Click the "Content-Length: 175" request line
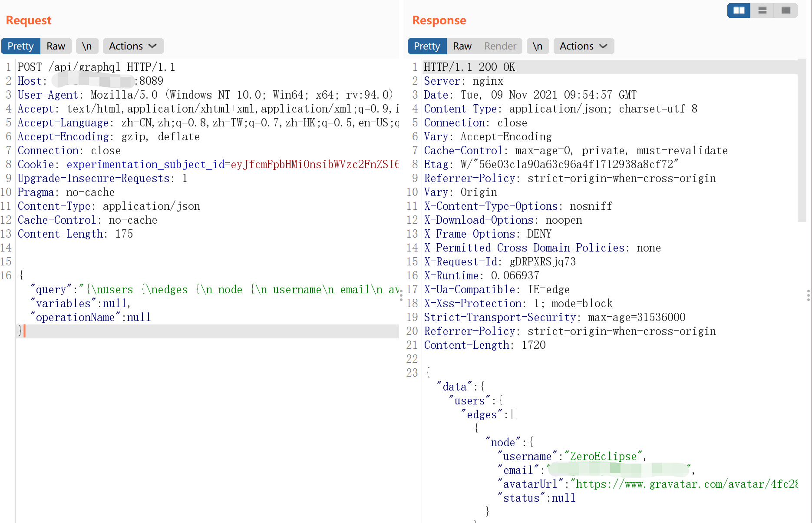The image size is (812, 523). pyautogui.click(x=75, y=234)
